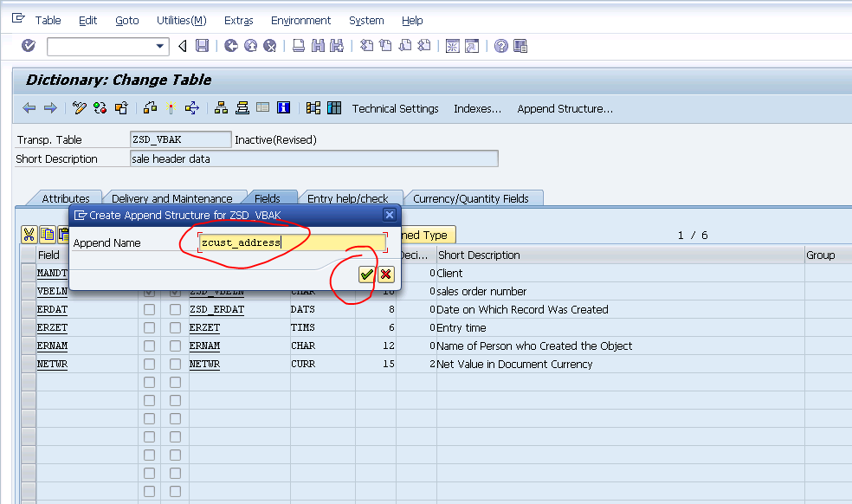Switch to the Currency/Quantity Fields tab

[x=474, y=197]
